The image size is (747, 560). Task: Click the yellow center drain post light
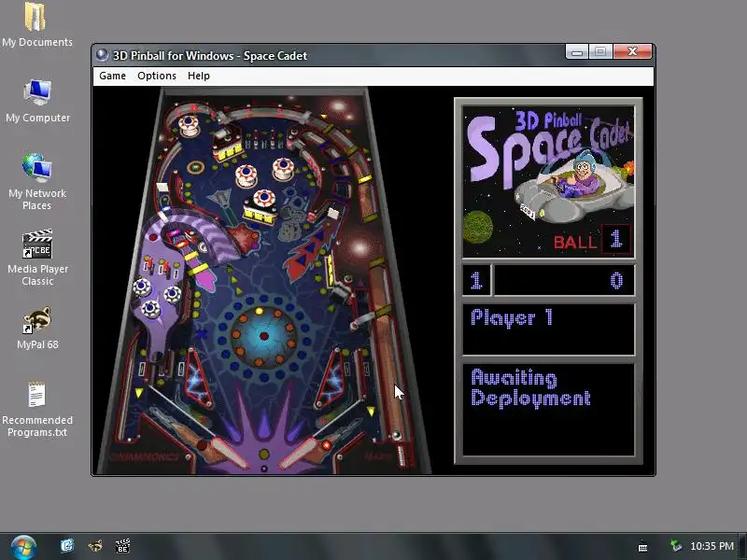pyautogui.click(x=264, y=454)
